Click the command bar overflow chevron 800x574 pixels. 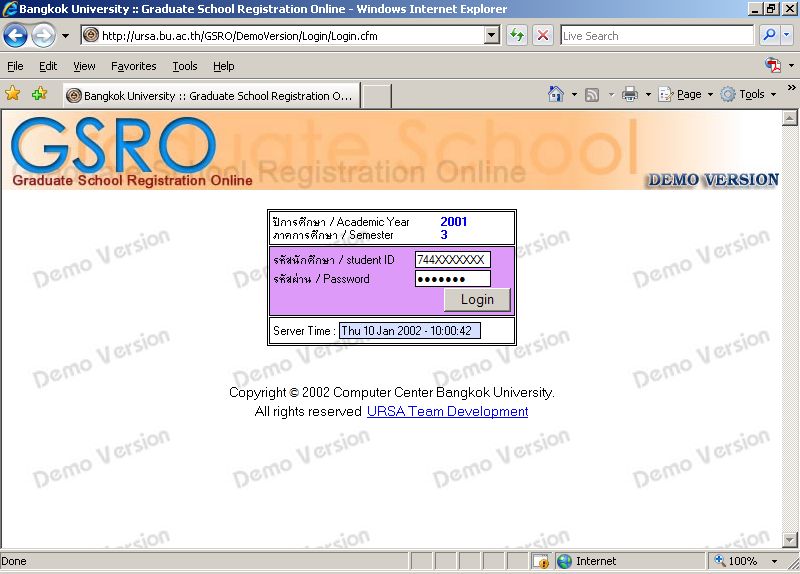(x=791, y=88)
